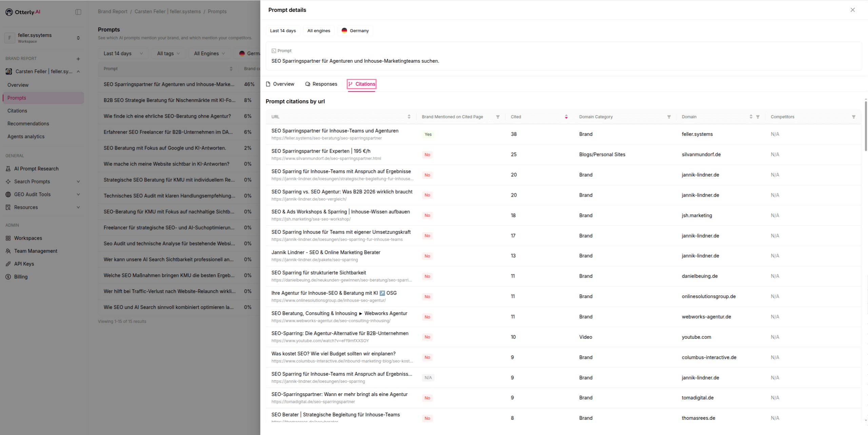Screen dimensions: 868x435
Task: Filter the Domain column
Action: pos(758,117)
